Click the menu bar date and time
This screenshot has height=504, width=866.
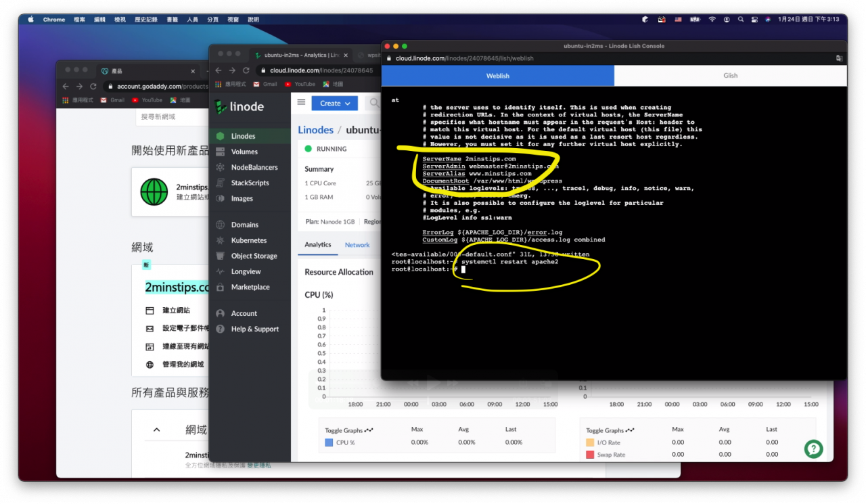(x=808, y=20)
